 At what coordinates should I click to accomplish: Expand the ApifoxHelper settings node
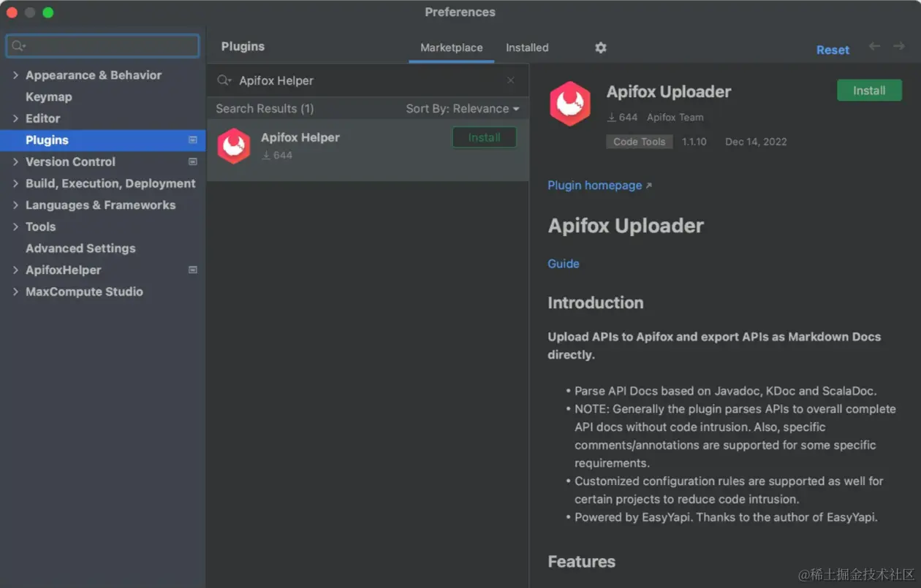[x=15, y=270]
